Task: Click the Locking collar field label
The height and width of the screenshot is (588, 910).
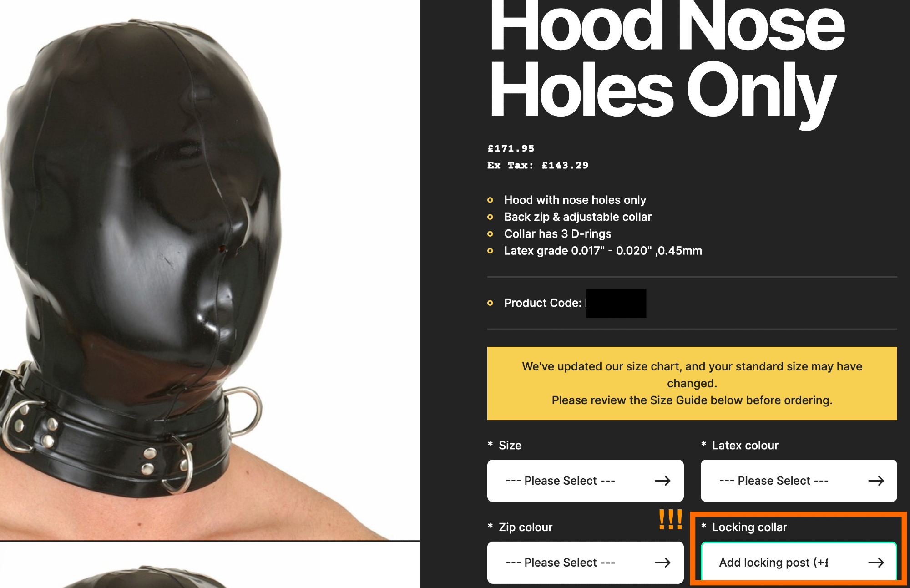Action: pos(749,527)
